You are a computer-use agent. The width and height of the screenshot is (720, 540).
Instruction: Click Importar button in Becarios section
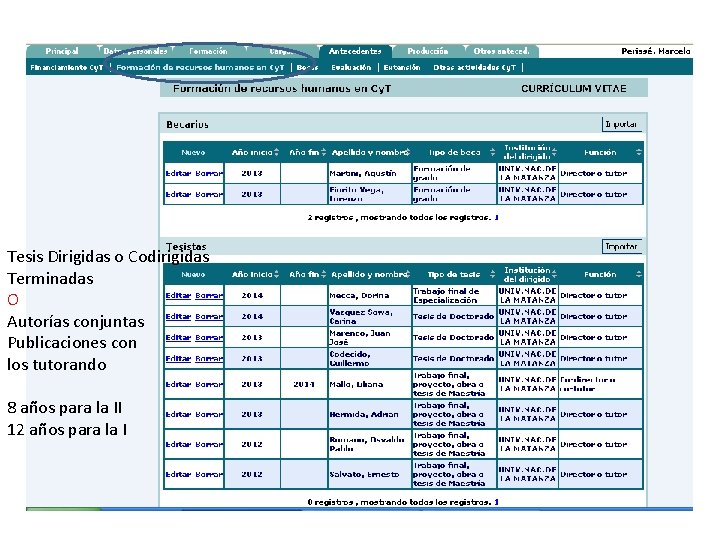(621, 124)
